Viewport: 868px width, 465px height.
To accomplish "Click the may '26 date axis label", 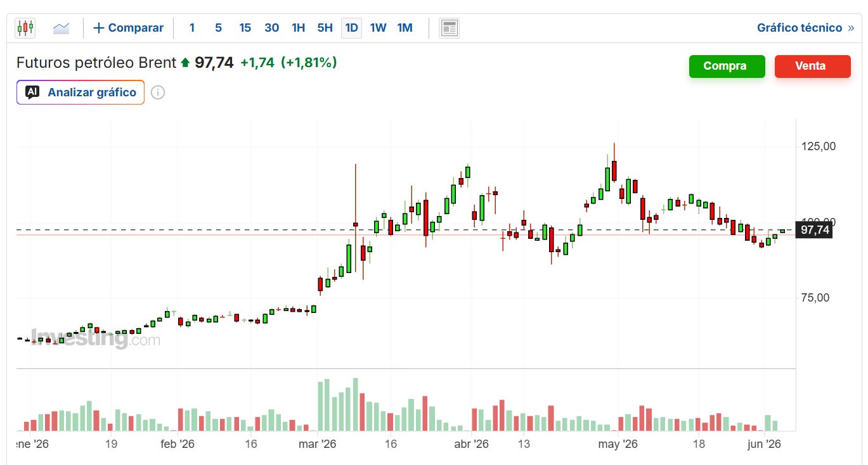I will [x=618, y=444].
